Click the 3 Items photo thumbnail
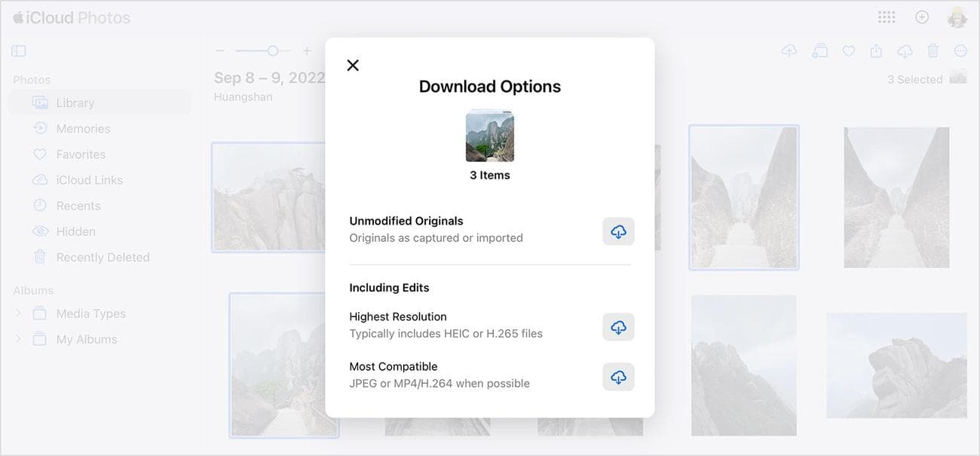This screenshot has height=456, width=980. [490, 136]
